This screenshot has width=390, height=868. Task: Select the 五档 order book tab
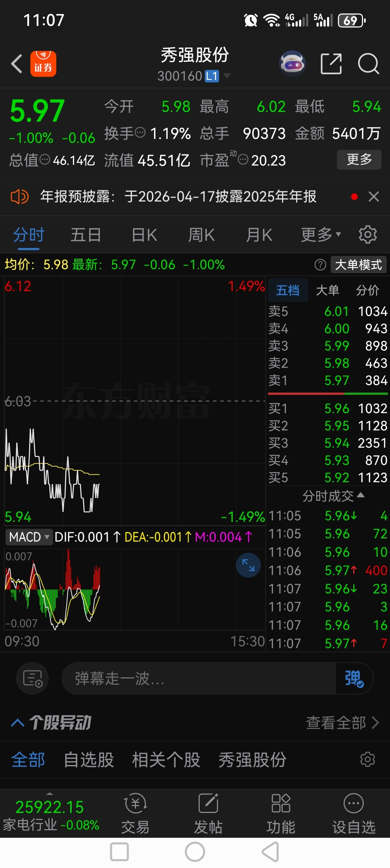pos(288,290)
